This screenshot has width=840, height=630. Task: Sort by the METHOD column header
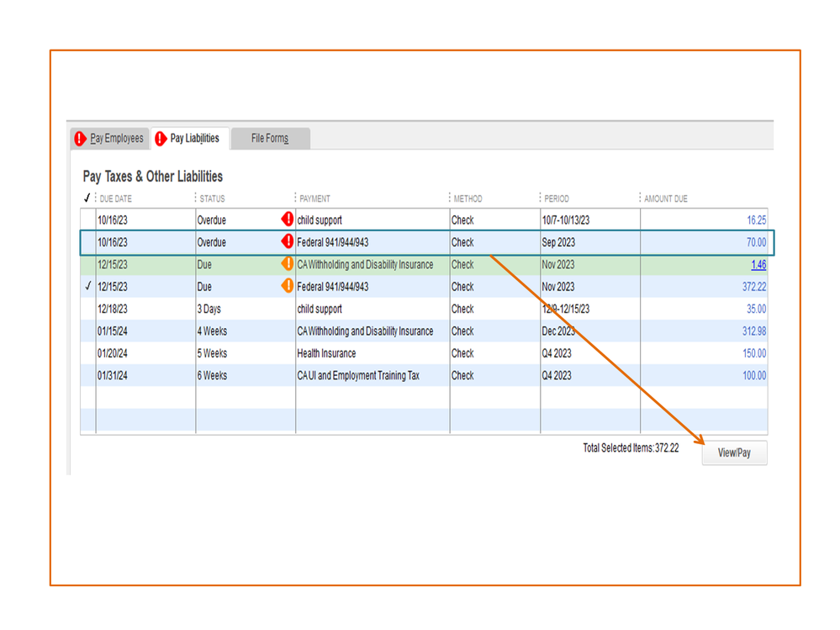[468, 199]
